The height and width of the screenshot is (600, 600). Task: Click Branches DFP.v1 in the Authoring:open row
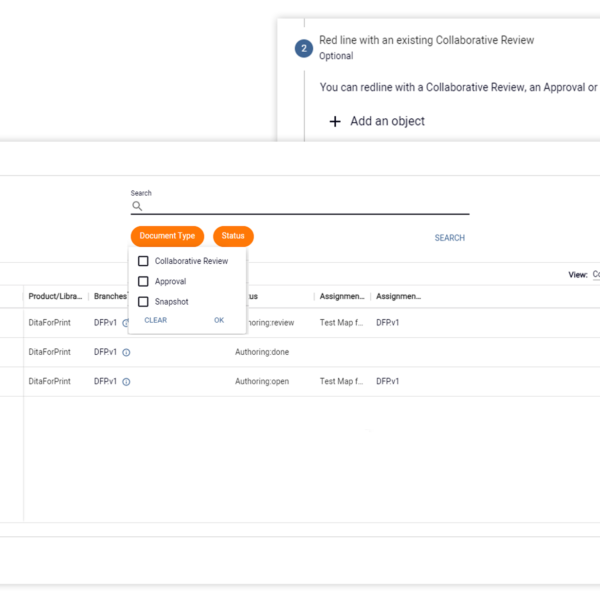pyautogui.click(x=105, y=381)
